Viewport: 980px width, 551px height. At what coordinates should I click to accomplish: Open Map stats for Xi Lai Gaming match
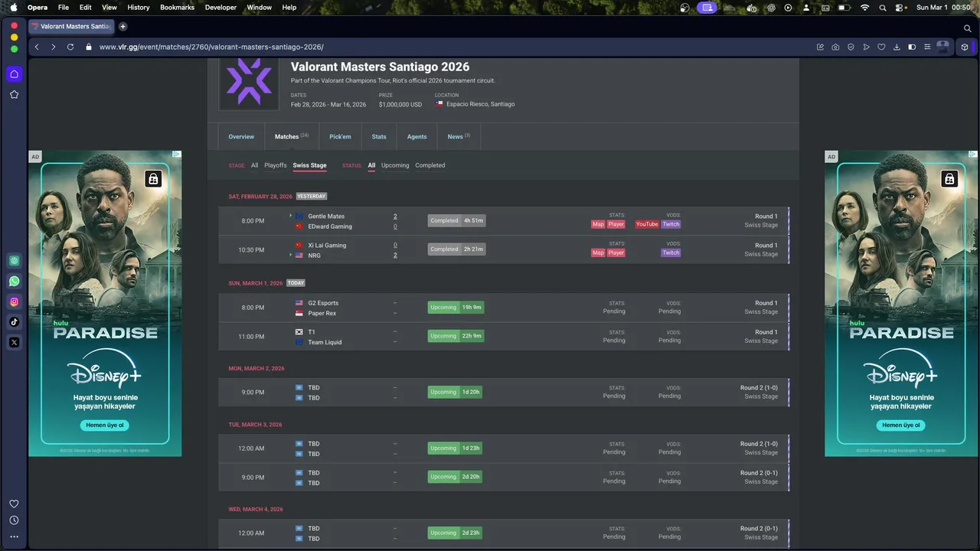(x=598, y=253)
